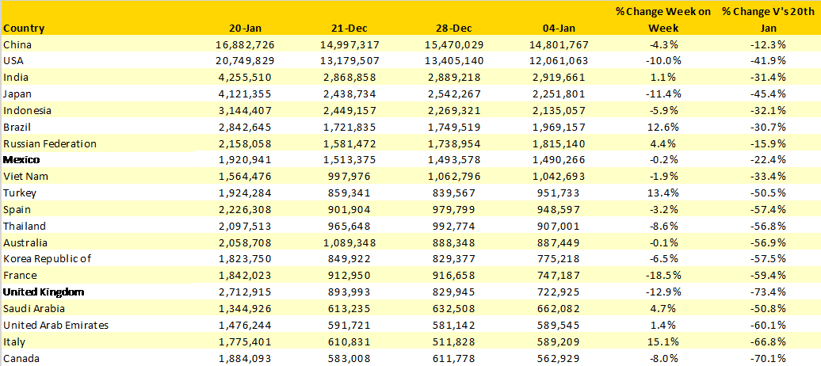This screenshot has height=366, width=821.
Task: Click Canada's -70.1% change cell
Action: [768, 358]
